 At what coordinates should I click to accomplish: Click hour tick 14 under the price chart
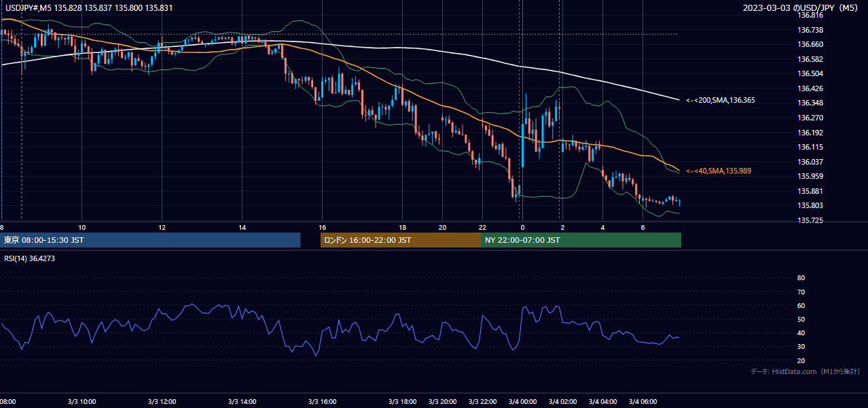242,227
